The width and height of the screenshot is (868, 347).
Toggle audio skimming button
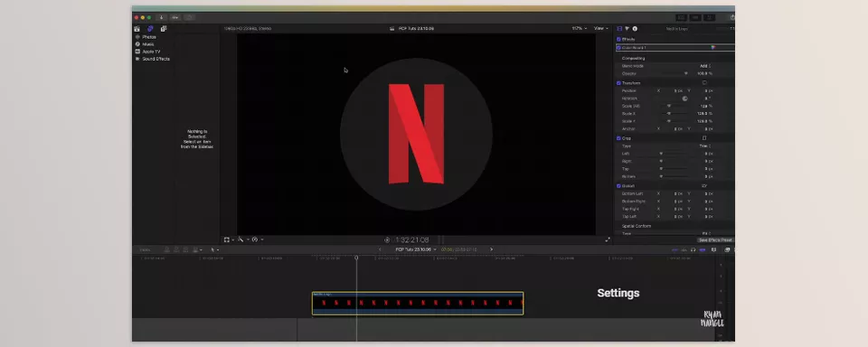[x=684, y=249]
